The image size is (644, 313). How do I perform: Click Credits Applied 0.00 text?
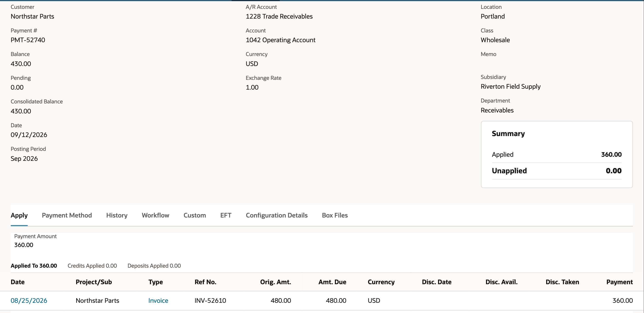(92, 266)
